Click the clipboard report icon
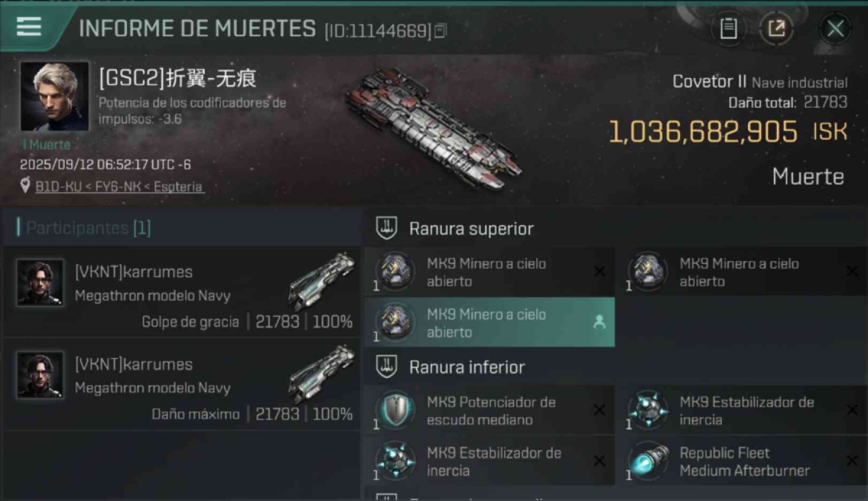 728,29
